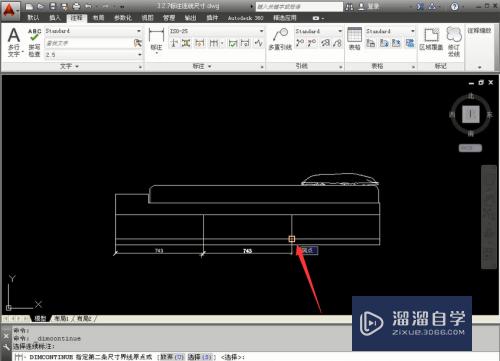Open the Continue dimension flyout arrow

pyautogui.click(x=222, y=43)
